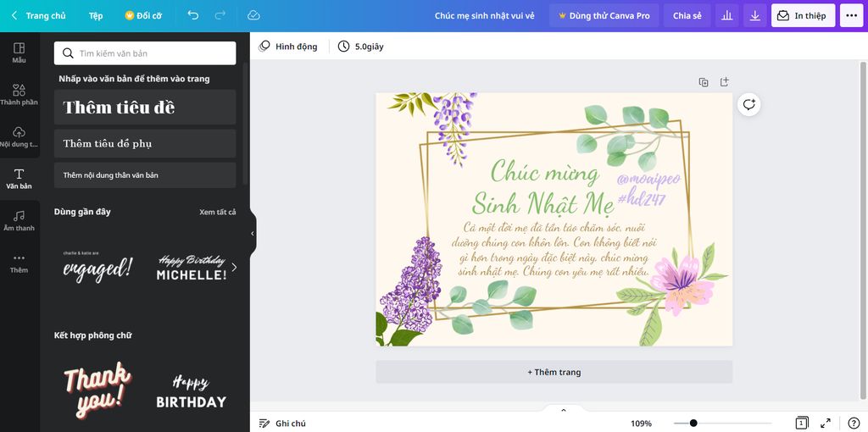Open the Âm thanh audio tab
This screenshot has height=432, width=868.
pyautogui.click(x=19, y=221)
